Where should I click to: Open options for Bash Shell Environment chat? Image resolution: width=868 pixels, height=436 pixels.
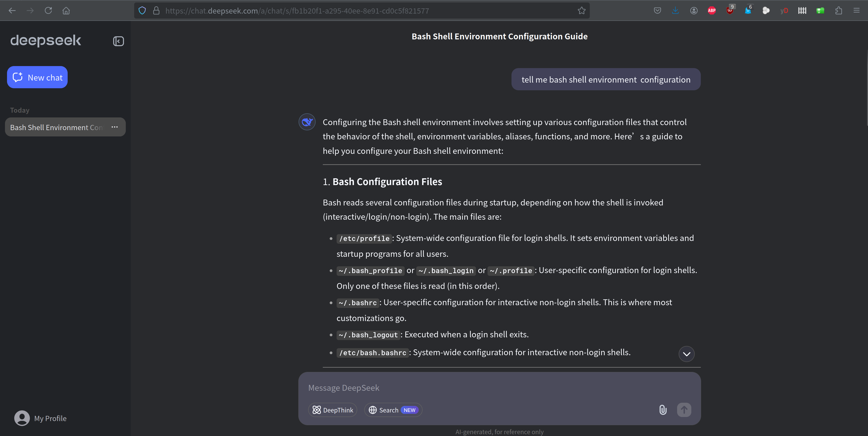point(114,127)
